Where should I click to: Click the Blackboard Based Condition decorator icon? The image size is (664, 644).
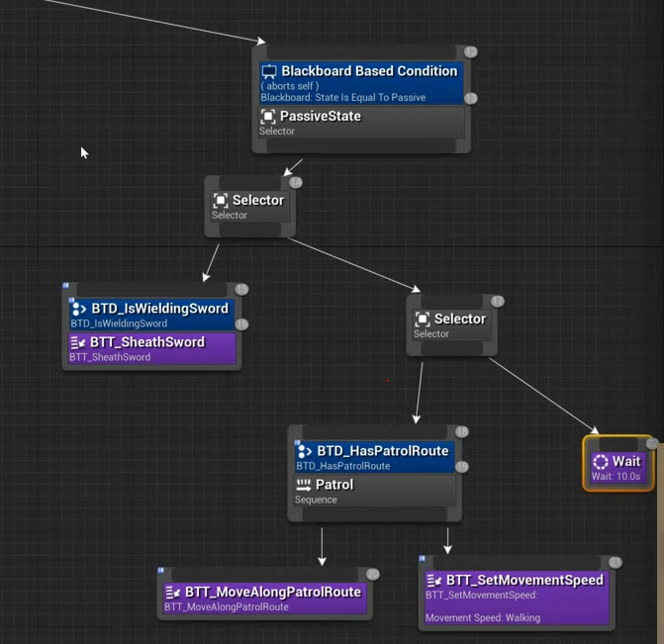(x=269, y=72)
